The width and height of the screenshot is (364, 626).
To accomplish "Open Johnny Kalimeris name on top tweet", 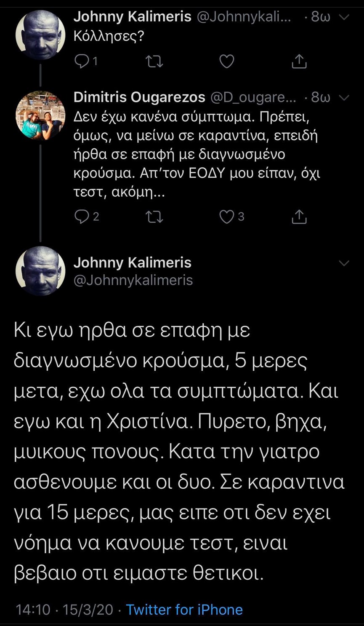I will [x=133, y=17].
